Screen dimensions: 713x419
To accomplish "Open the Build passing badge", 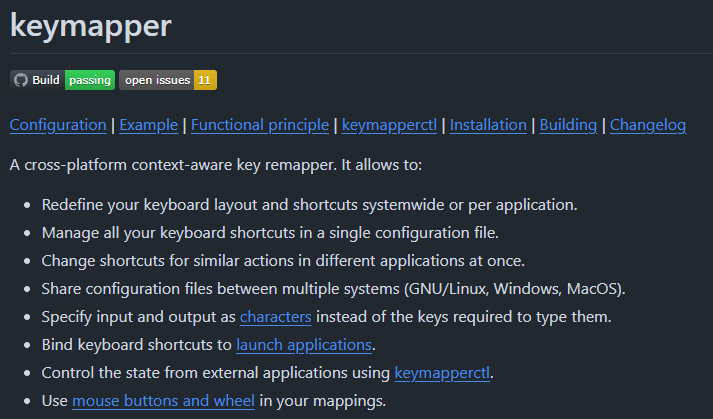I will pos(45,80).
